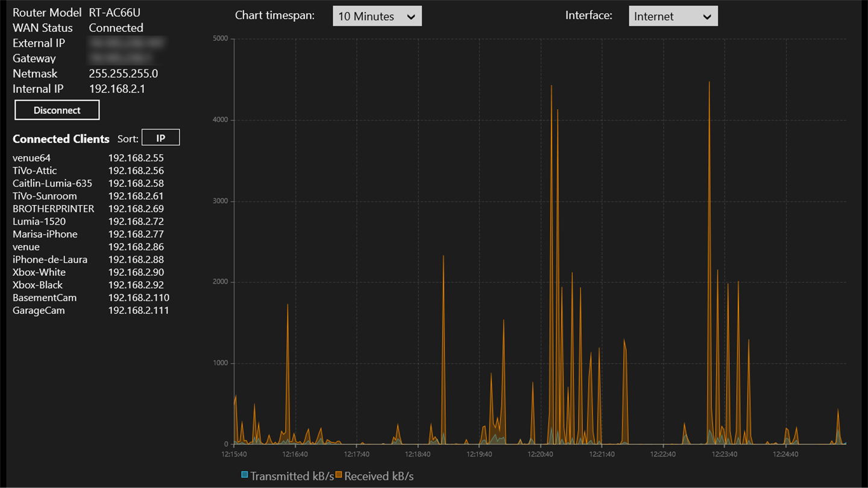Click the 12:24:40 time axis label
This screenshot has width=868, height=488.
[x=785, y=454]
